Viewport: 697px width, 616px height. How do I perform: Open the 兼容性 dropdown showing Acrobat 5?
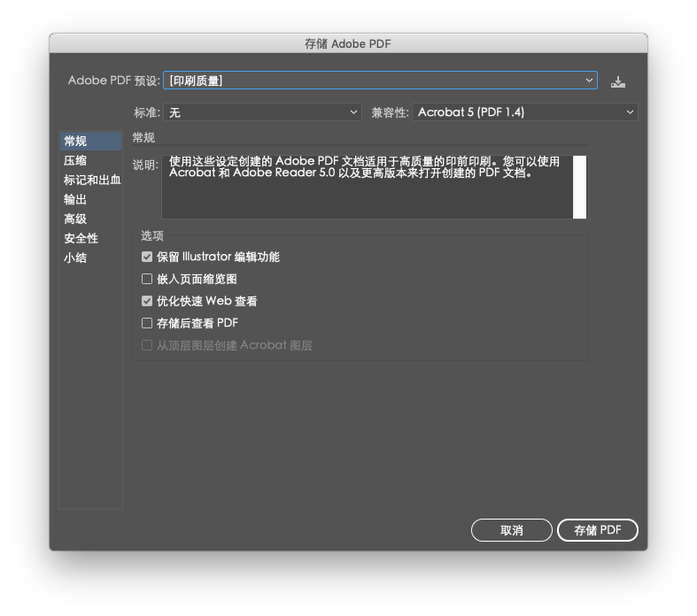525,112
